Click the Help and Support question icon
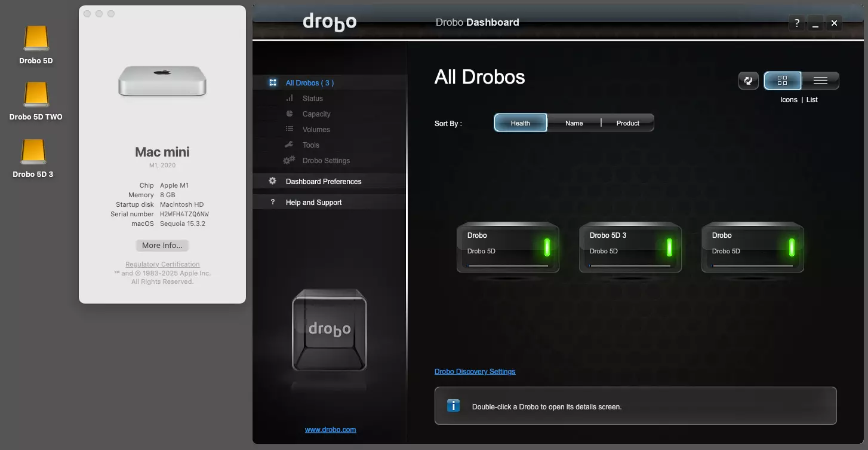 click(x=273, y=202)
